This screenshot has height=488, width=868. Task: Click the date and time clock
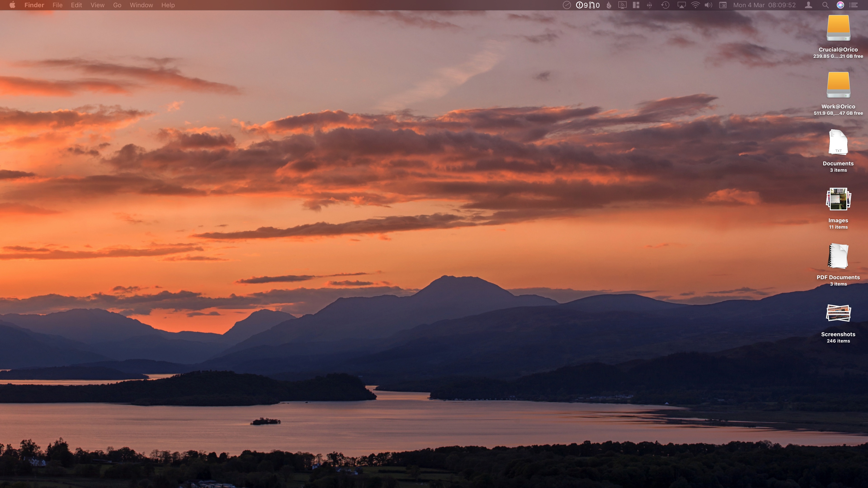point(764,5)
